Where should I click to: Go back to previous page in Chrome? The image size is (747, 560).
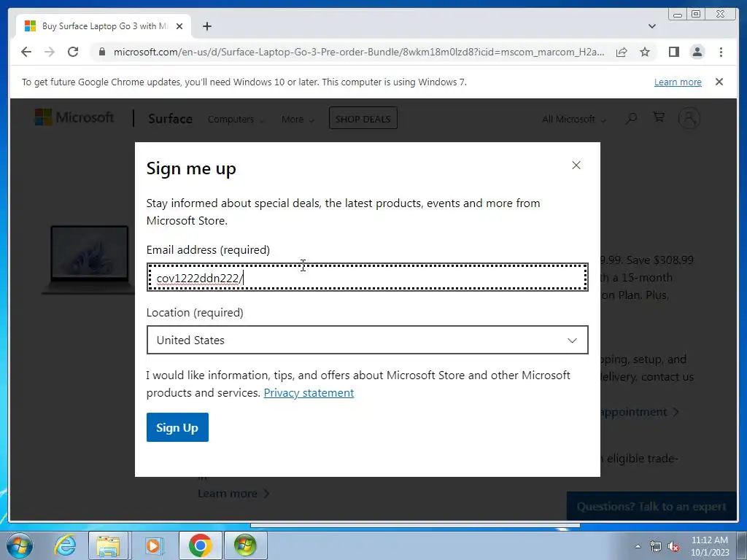26,52
